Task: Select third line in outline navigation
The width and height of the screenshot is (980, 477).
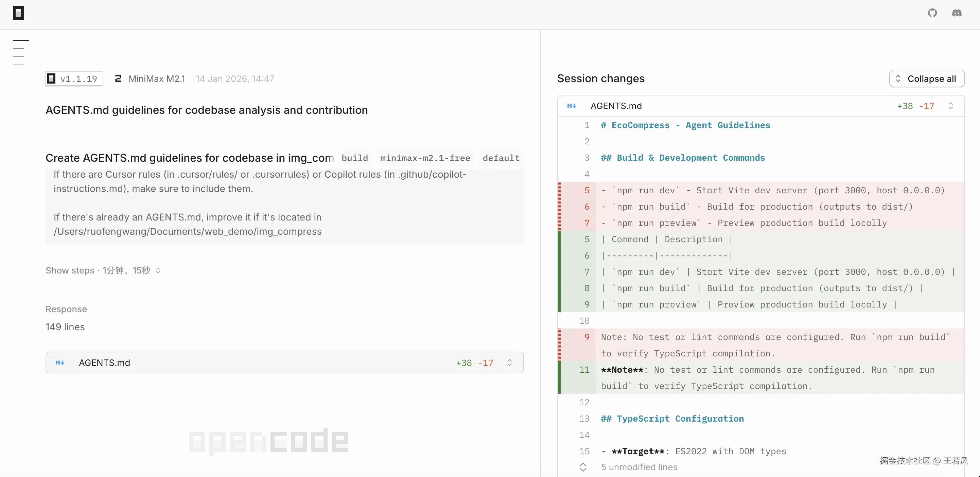Action: coord(18,57)
